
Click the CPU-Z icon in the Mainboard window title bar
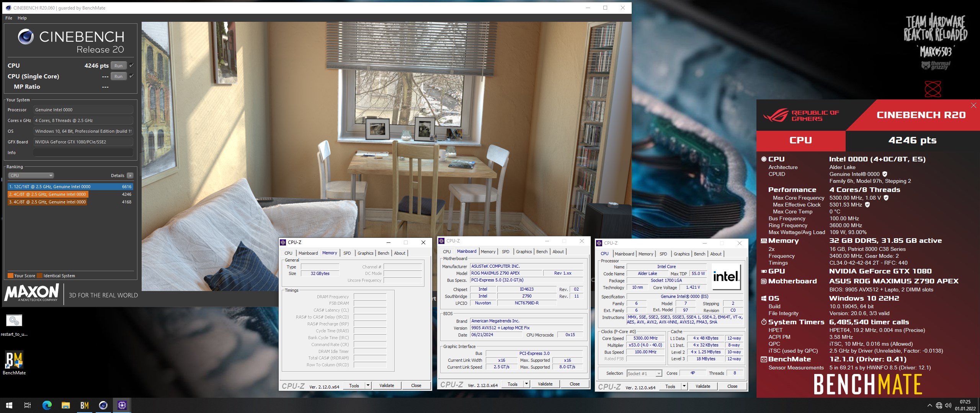[441, 241]
